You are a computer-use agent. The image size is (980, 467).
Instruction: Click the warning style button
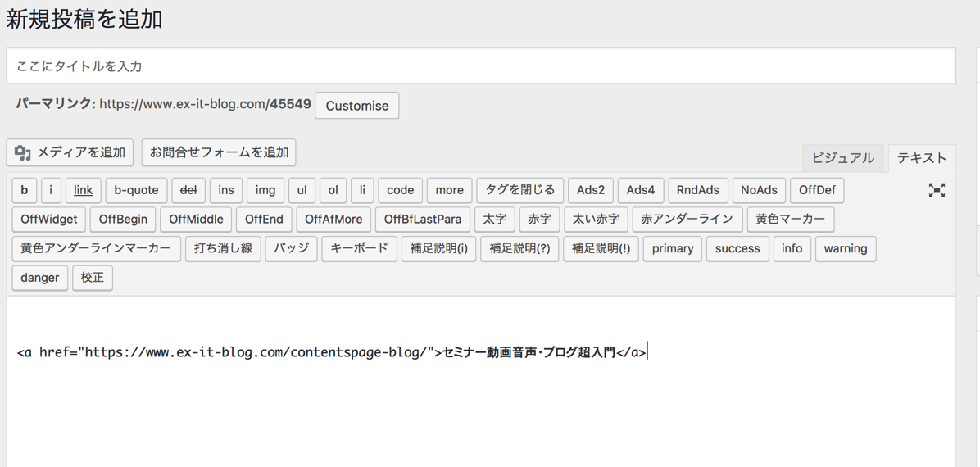(x=846, y=249)
